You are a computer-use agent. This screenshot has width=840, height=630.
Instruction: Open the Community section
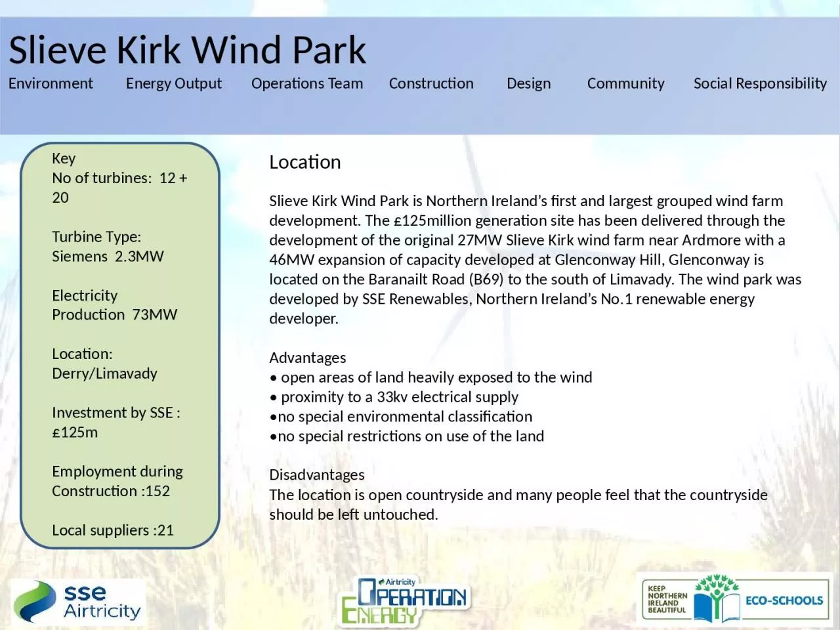click(626, 83)
